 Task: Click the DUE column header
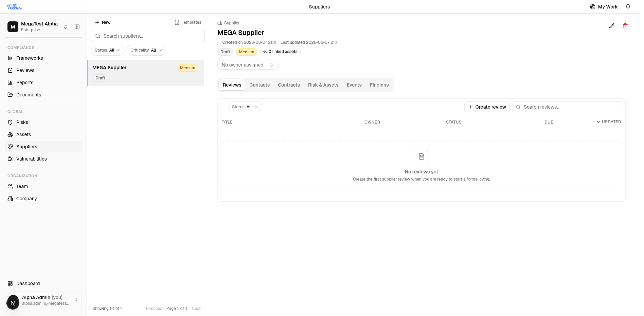point(549,122)
